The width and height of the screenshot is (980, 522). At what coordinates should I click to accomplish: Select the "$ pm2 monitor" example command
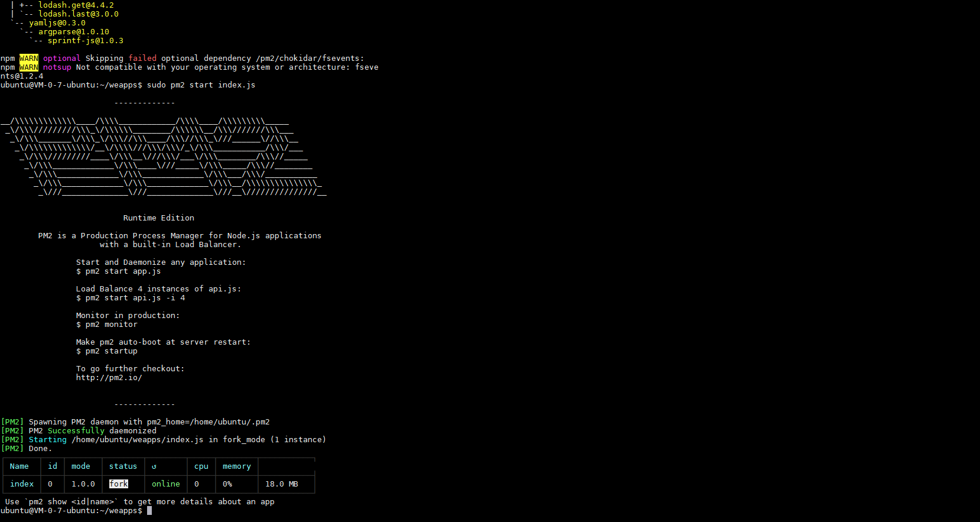(106, 325)
